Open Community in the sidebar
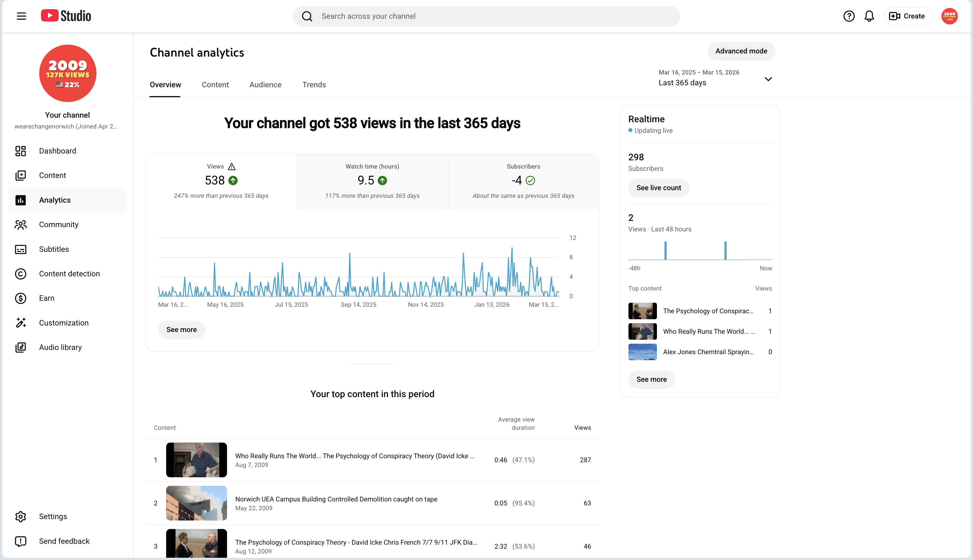Screen dimensions: 973x560 coord(68,225)
